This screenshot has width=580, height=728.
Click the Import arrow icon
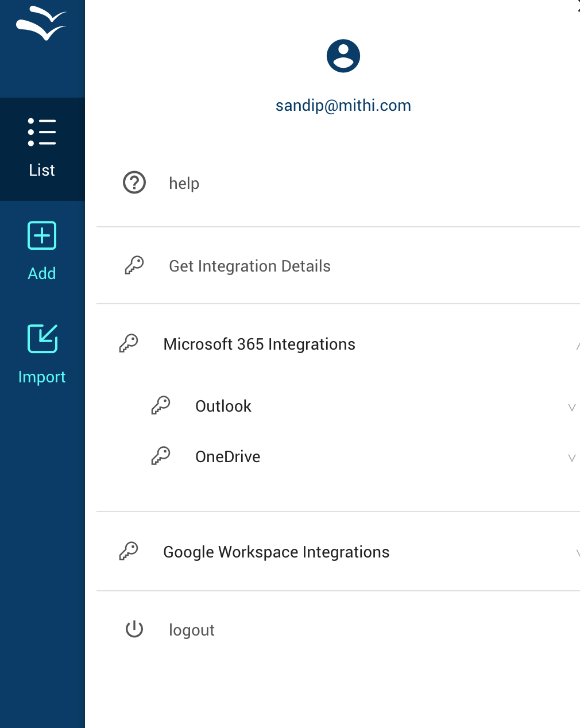pos(42,339)
